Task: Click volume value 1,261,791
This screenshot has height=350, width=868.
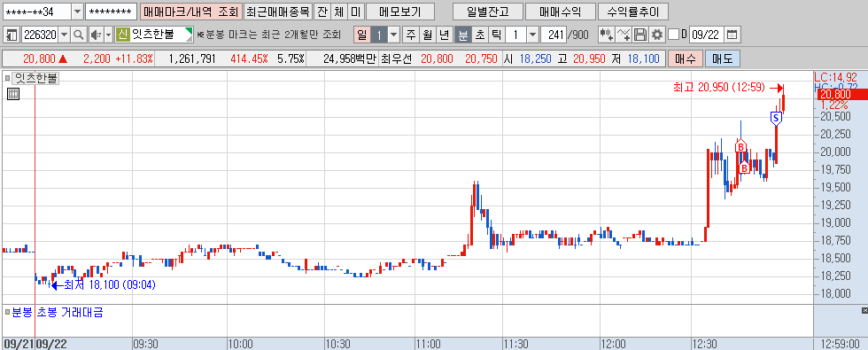Action: click(x=192, y=58)
